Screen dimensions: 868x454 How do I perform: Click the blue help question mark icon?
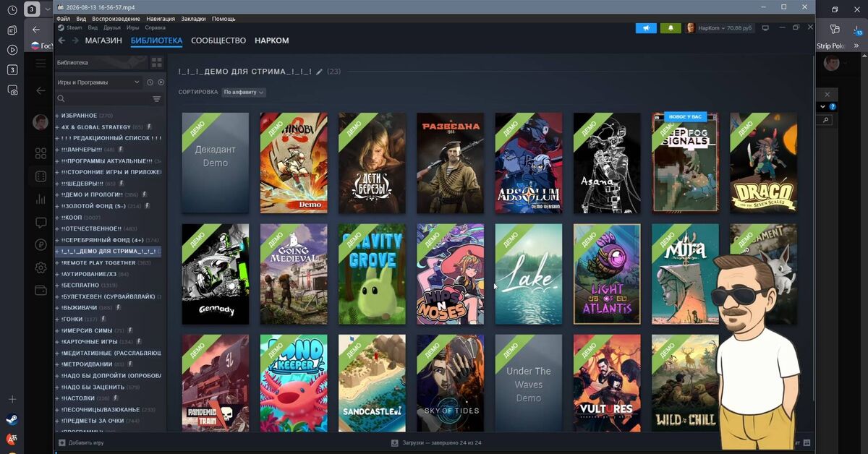click(833, 106)
